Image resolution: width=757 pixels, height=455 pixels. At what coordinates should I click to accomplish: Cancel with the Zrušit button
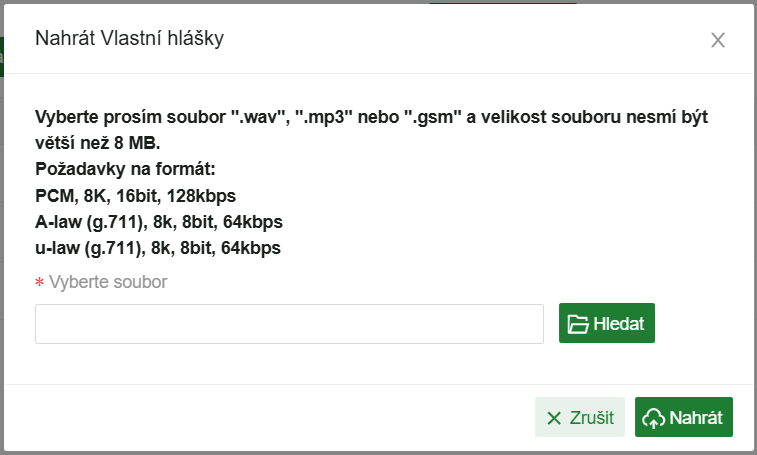pyautogui.click(x=580, y=418)
